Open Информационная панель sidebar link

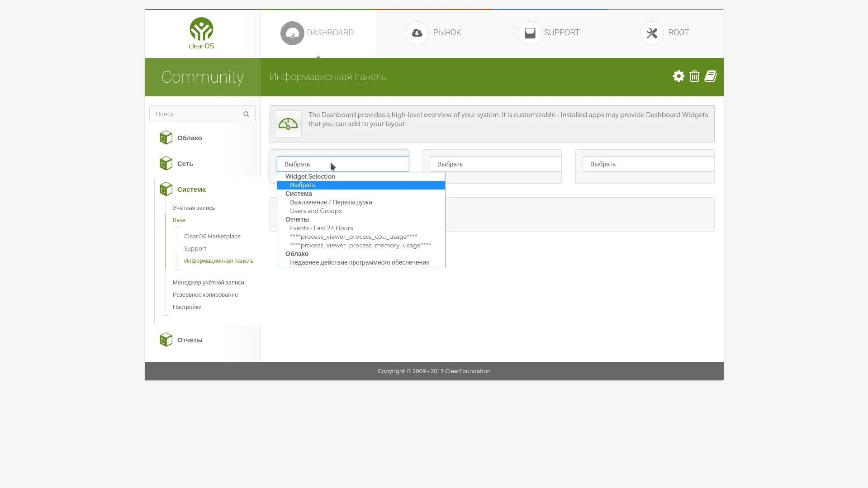point(218,261)
